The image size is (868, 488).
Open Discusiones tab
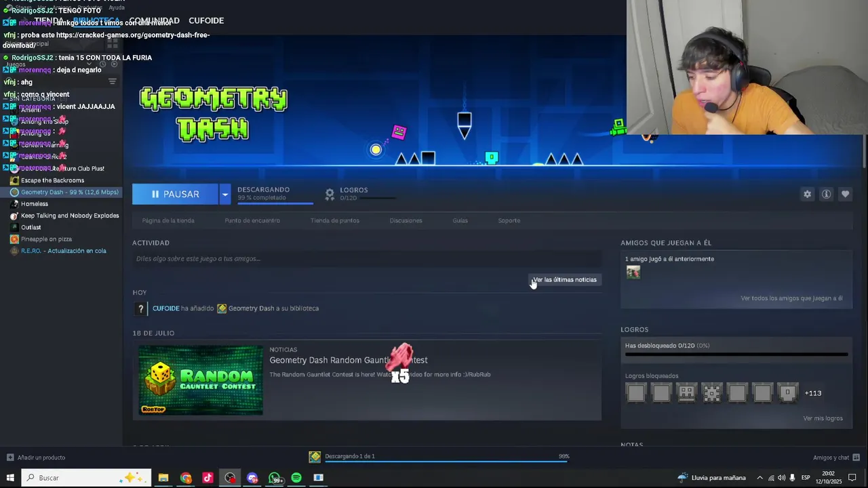[x=406, y=220]
